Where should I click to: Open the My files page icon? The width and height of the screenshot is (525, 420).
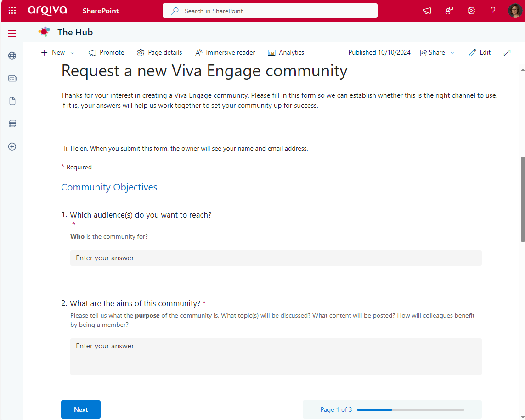[x=12, y=101]
